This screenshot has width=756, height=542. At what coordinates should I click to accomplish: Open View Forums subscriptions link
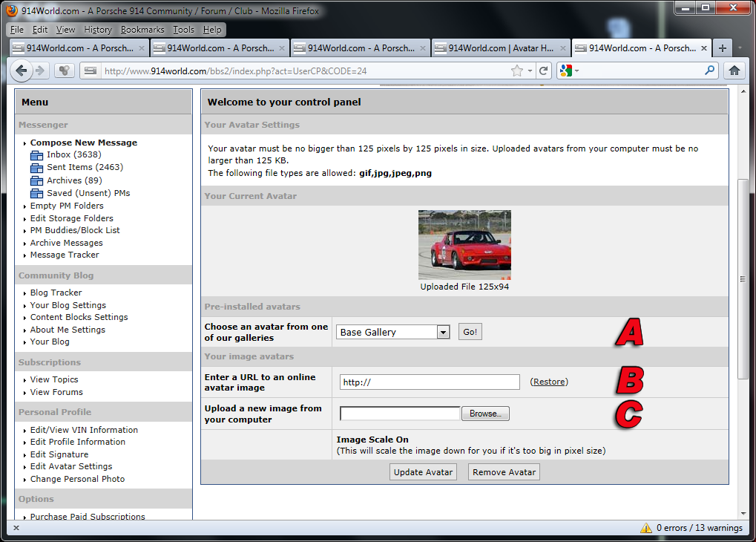56,392
